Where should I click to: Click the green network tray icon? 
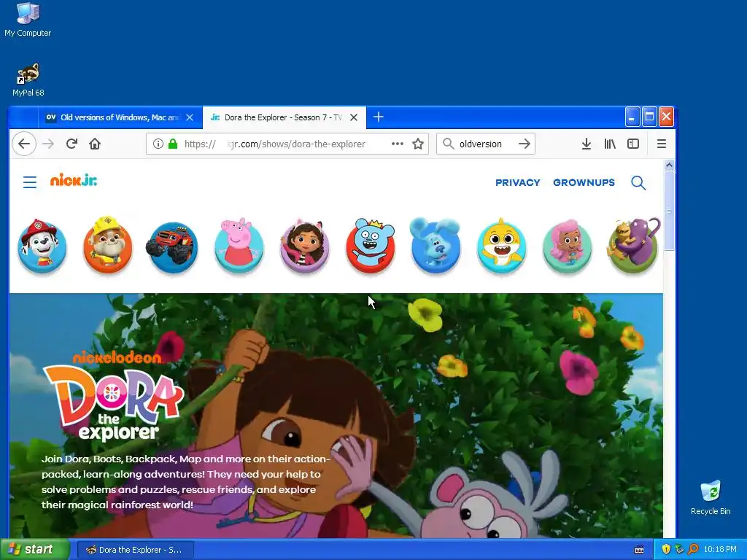coord(679,550)
